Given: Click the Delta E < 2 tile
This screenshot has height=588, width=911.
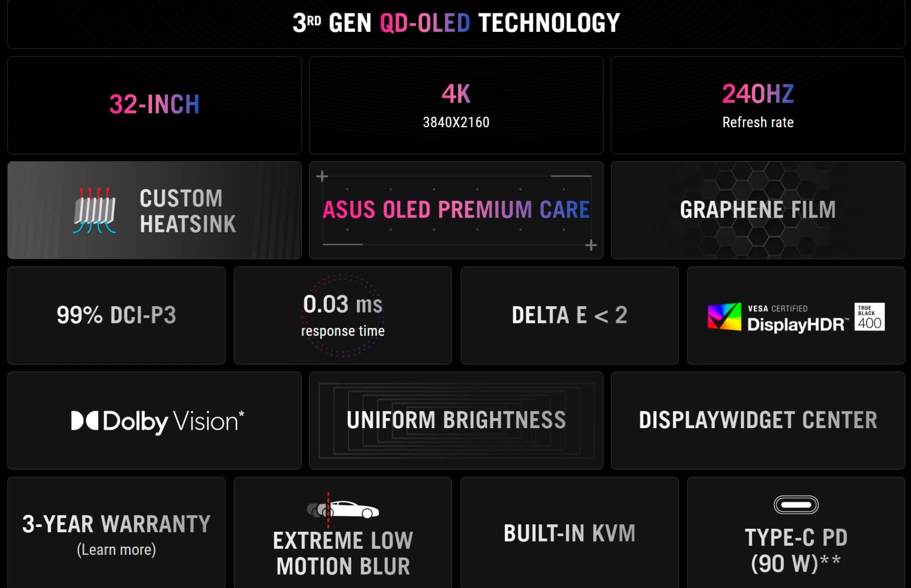Looking at the screenshot, I should point(569,315).
